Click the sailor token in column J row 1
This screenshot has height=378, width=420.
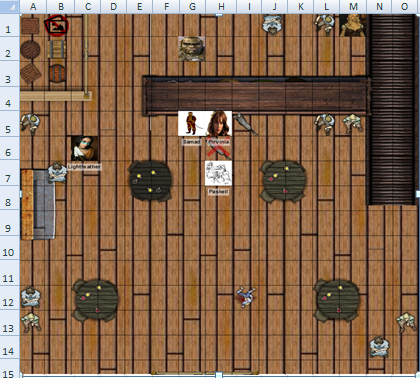(273, 24)
